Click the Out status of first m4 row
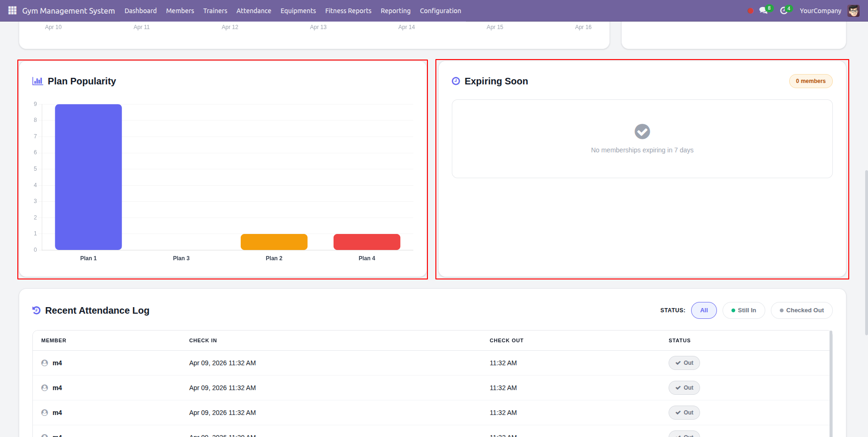 (x=684, y=363)
